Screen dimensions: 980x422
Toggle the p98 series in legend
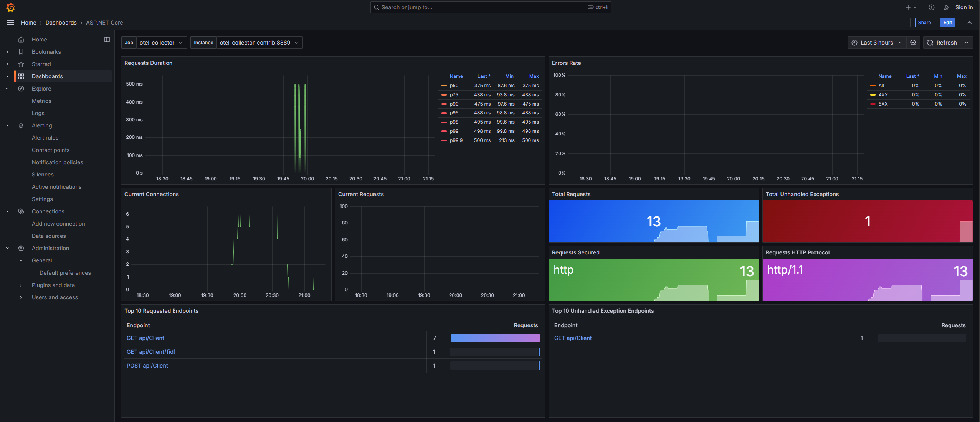454,122
